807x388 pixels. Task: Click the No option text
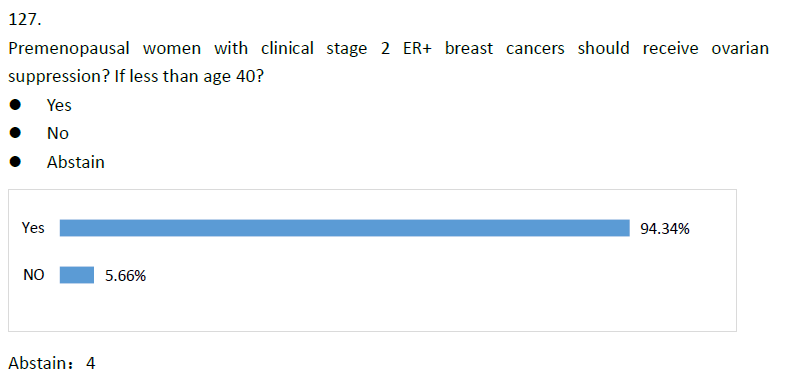click(x=58, y=134)
